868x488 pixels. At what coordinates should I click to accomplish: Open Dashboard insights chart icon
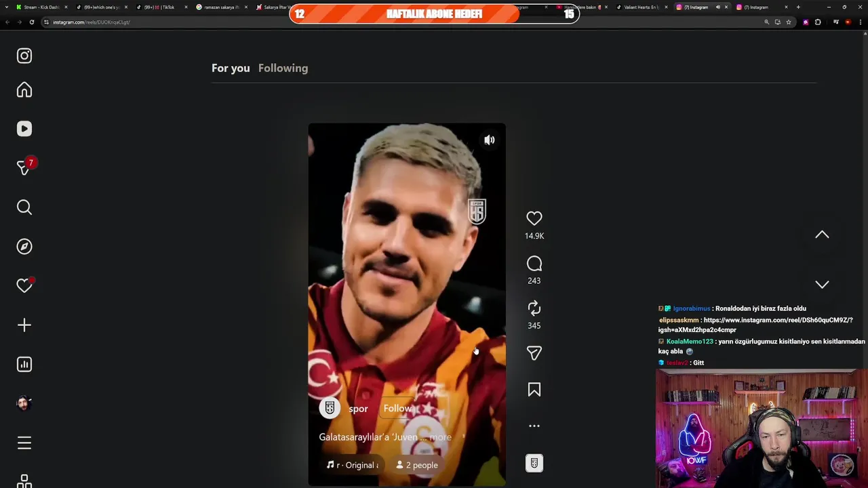coord(24,365)
